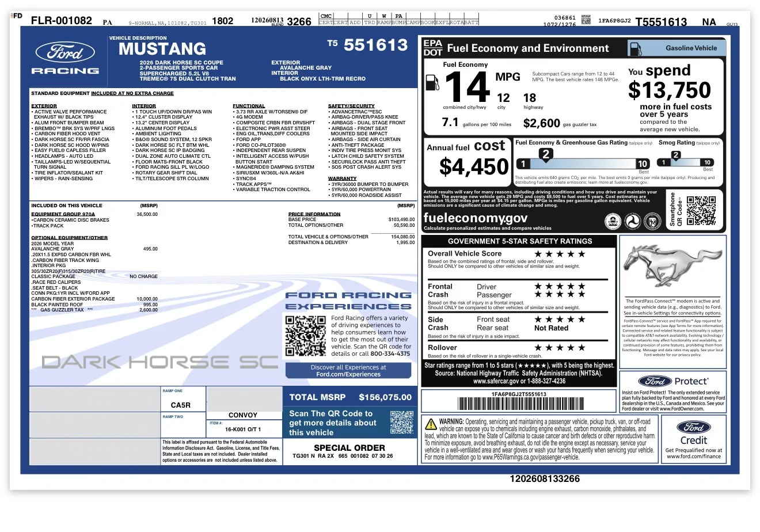The height and width of the screenshot is (532, 760).
Task: Click the Ford Racing oval logo
Action: [64, 53]
